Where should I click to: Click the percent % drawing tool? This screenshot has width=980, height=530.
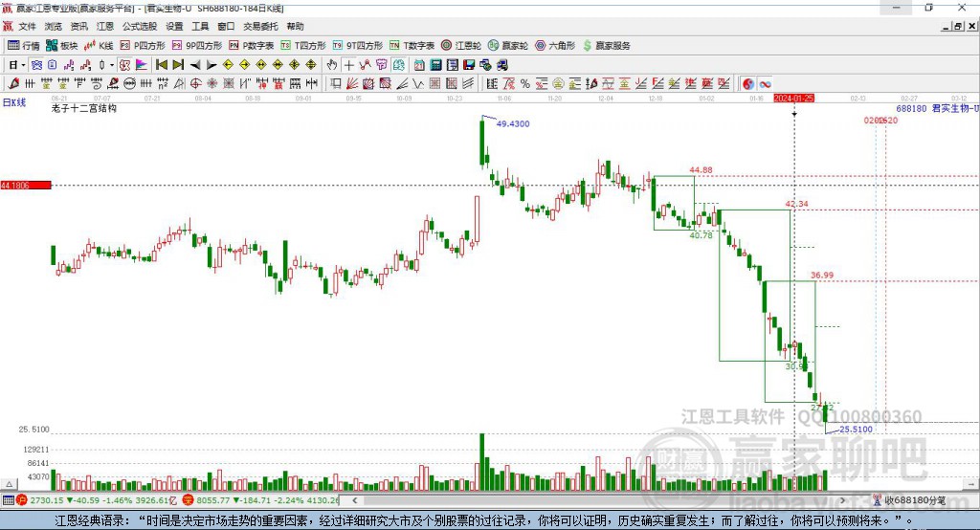pos(525,84)
